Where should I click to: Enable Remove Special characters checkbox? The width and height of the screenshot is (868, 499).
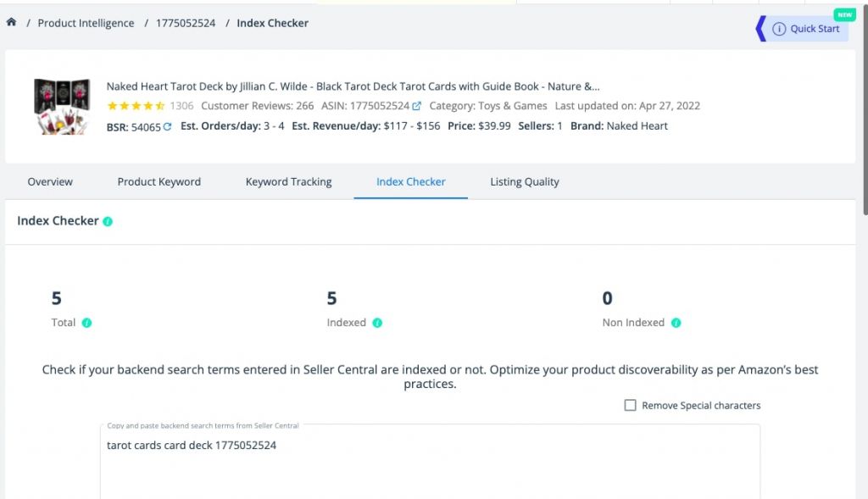pos(630,405)
